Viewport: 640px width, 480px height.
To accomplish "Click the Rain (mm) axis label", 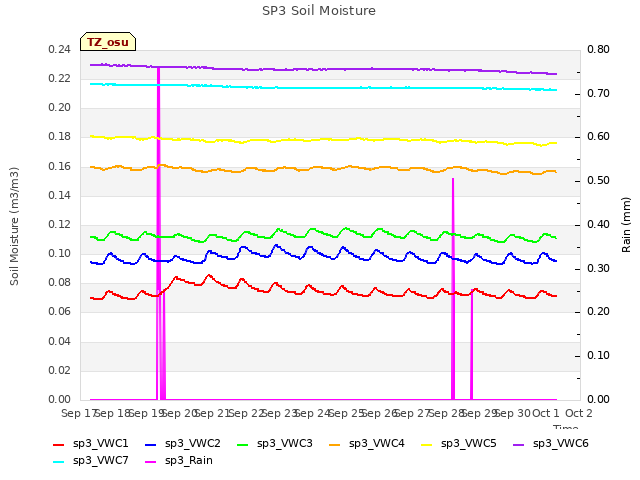I will pos(626,225).
